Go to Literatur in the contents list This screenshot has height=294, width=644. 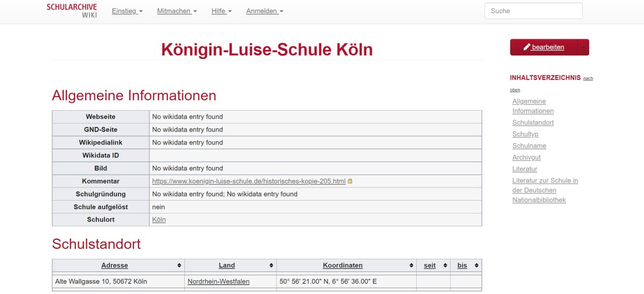(x=525, y=169)
